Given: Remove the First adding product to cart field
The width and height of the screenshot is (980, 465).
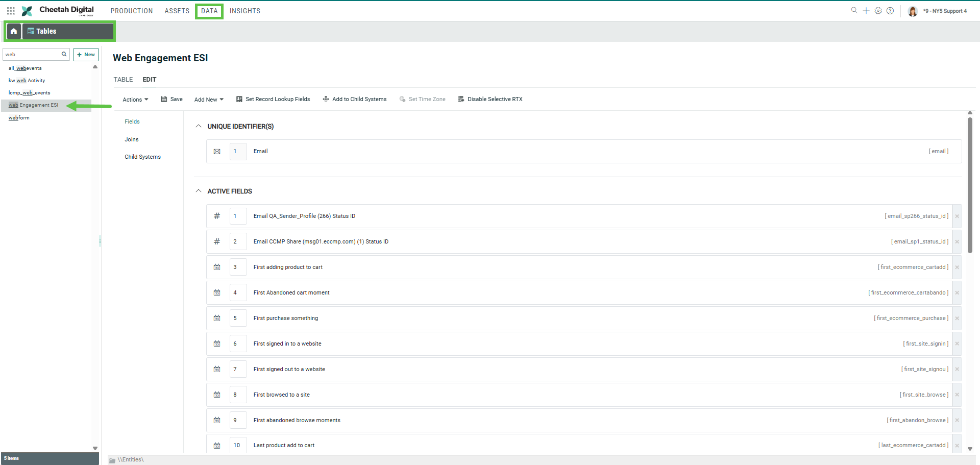Looking at the screenshot, I should (x=957, y=267).
